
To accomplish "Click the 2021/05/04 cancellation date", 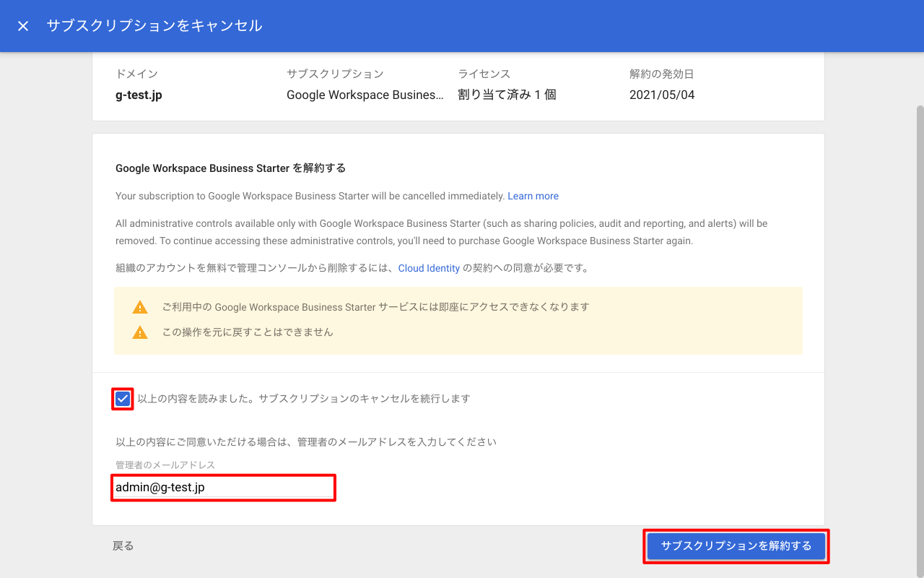I will click(662, 95).
